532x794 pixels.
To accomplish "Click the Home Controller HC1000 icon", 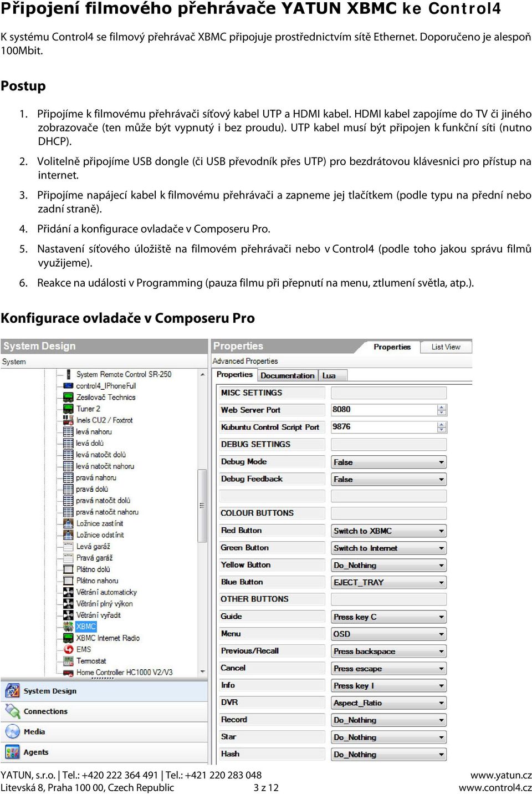I will pos(68,673).
